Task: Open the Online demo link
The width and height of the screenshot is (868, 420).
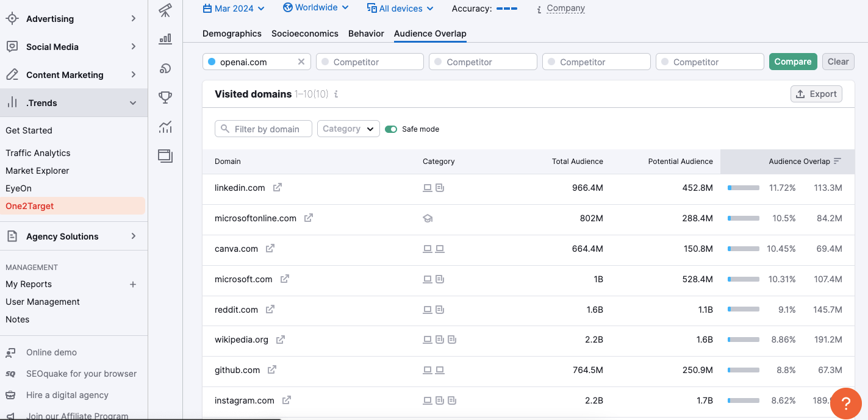Action: point(51,352)
